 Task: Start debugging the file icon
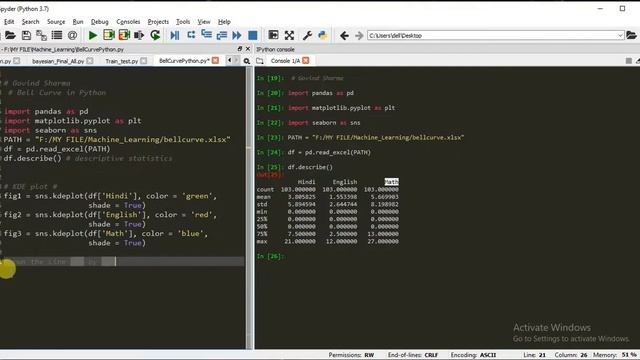point(175,36)
